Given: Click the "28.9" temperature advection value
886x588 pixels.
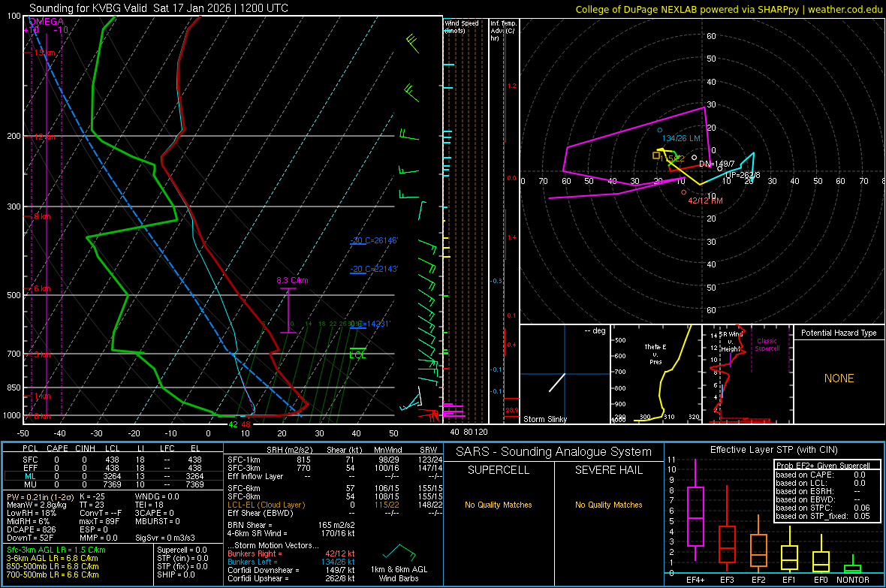Looking at the screenshot, I should click(x=511, y=411).
